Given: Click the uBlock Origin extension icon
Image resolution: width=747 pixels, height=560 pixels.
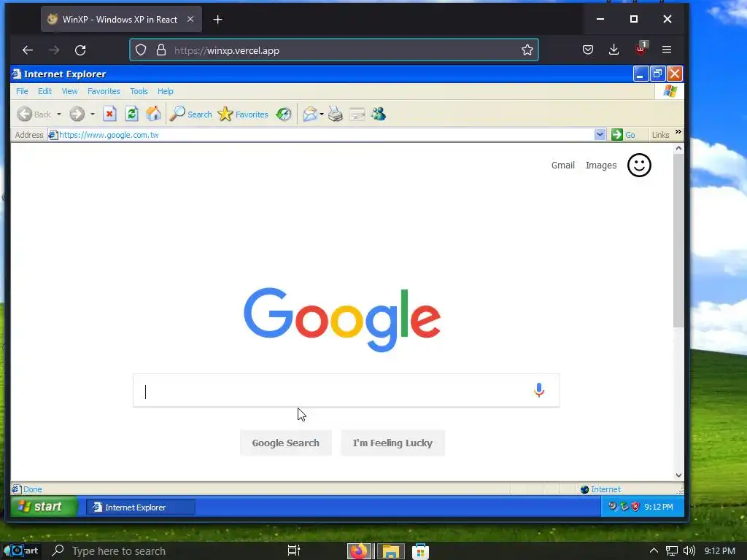Looking at the screenshot, I should click(640, 49).
